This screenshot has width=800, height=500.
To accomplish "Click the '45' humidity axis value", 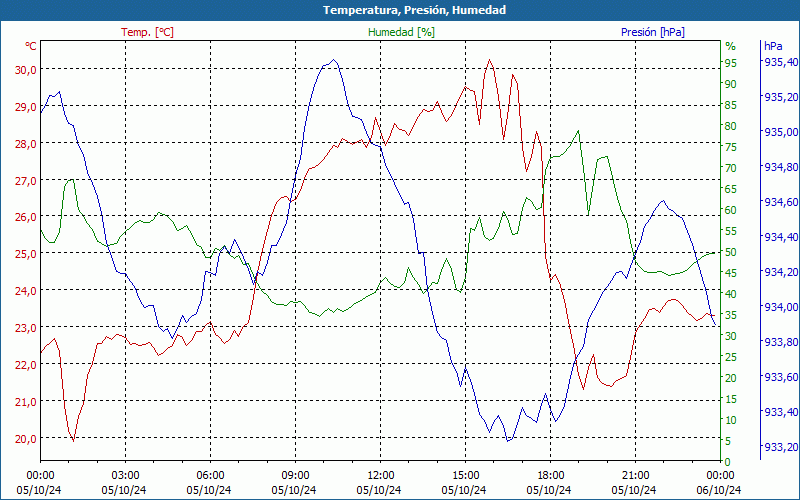I will coord(731,273).
